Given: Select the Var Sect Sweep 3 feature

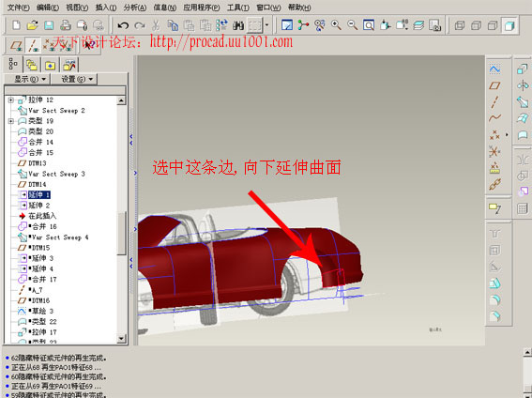Looking at the screenshot, I should pyautogui.click(x=56, y=174).
